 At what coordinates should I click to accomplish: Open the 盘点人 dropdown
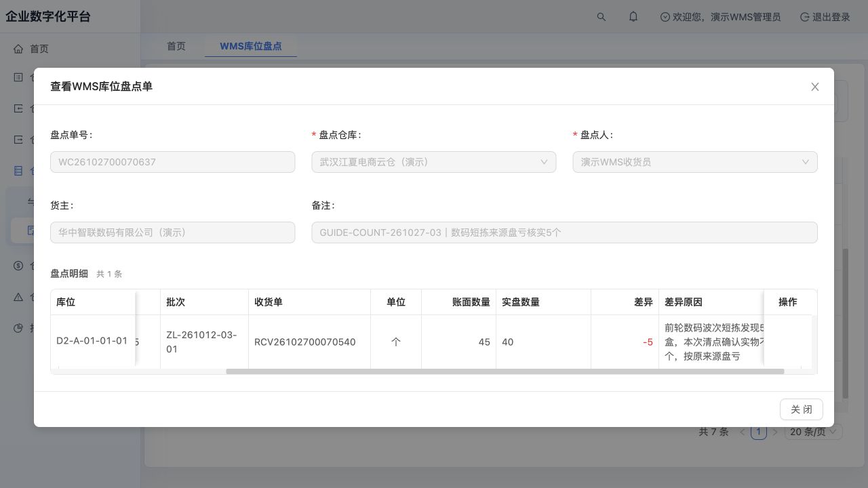[x=695, y=162]
